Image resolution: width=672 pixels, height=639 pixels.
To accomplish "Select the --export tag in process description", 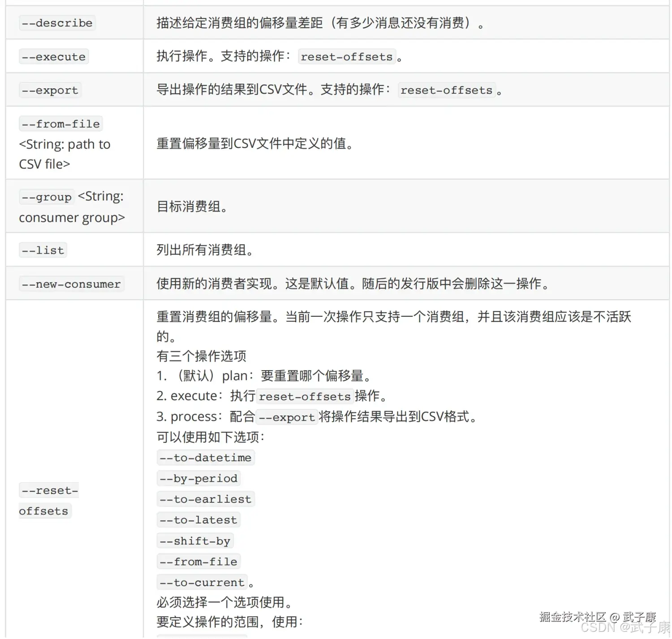I will click(x=286, y=417).
